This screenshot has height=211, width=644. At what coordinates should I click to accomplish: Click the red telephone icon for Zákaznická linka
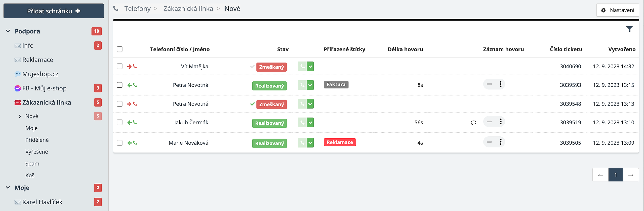click(x=18, y=102)
